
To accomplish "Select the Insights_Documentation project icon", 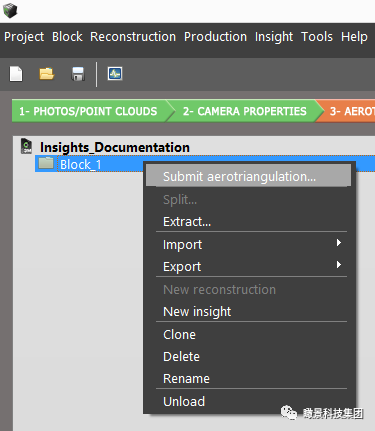I will tap(26, 146).
